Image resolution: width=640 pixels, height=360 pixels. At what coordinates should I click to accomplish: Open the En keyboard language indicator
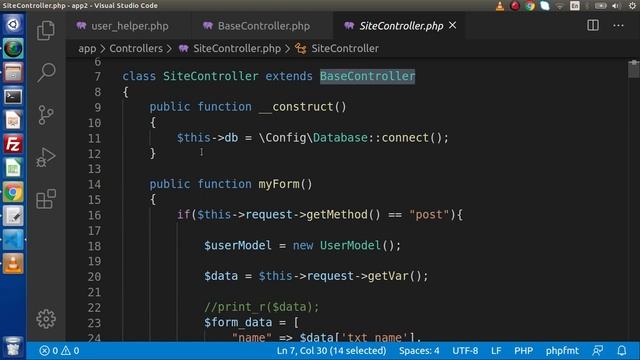coord(575,6)
